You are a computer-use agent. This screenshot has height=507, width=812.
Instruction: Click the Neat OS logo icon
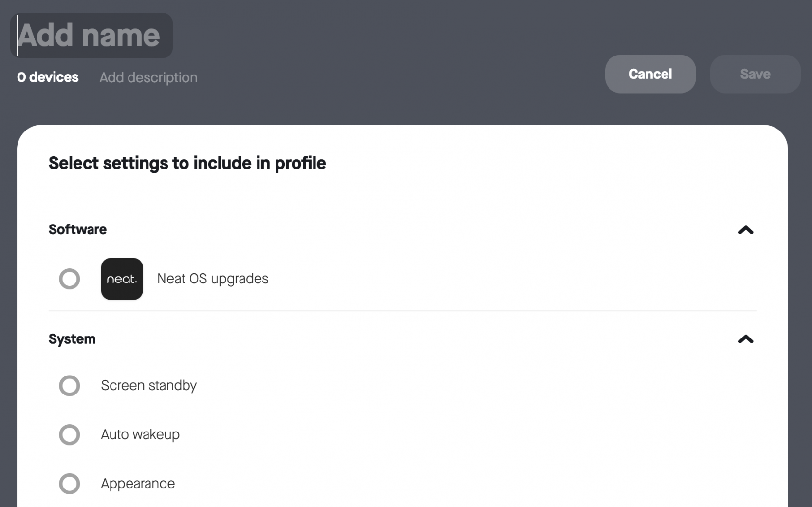122,279
